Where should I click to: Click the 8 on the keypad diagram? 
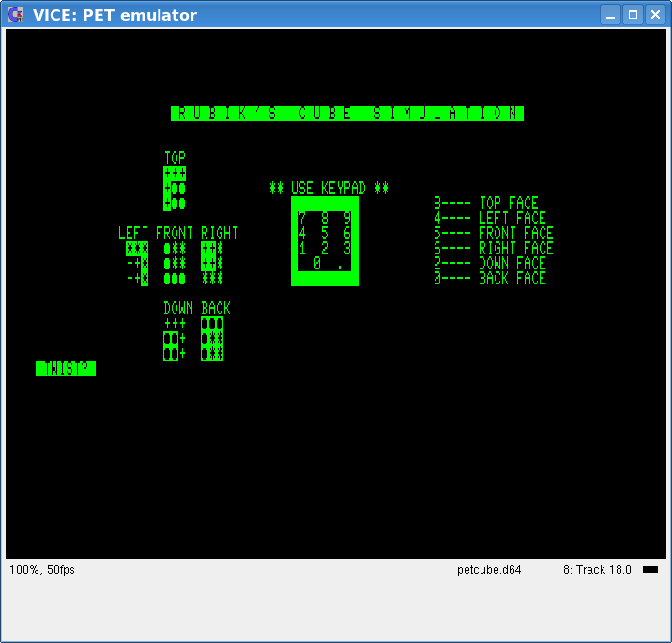click(325, 219)
